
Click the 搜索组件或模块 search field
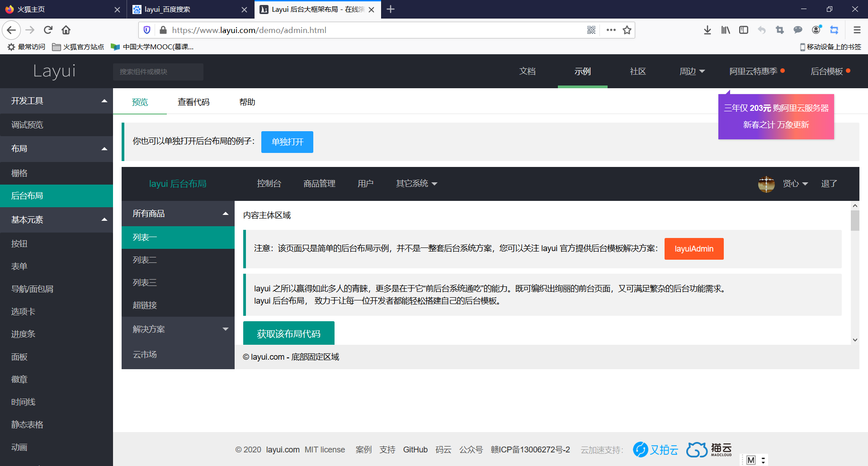coord(158,71)
